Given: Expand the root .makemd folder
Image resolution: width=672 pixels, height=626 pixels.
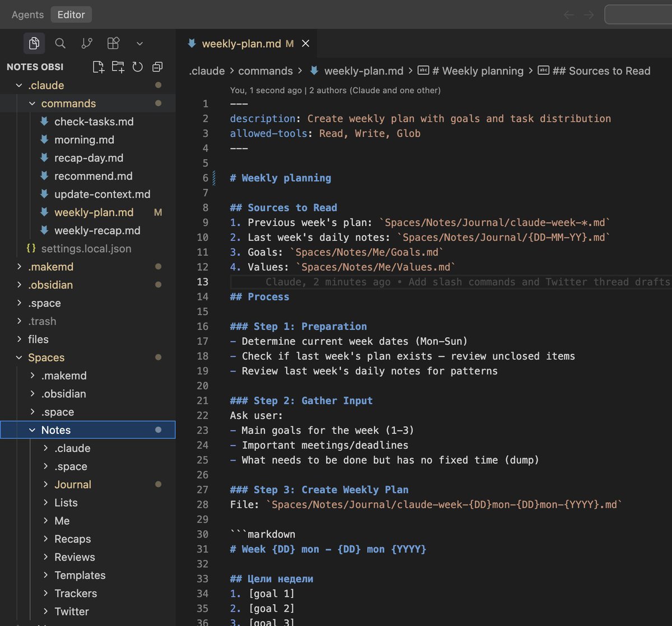Looking at the screenshot, I should point(87,267).
